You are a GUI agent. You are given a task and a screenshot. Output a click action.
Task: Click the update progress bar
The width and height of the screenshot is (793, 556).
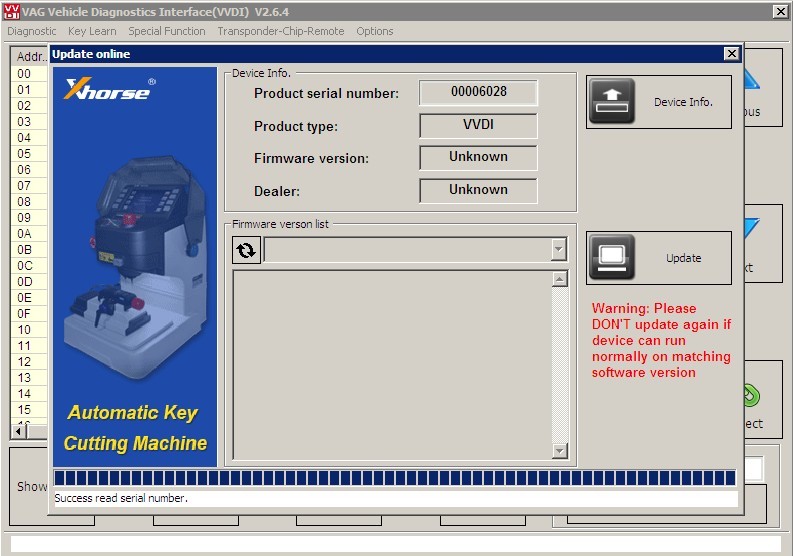[394, 478]
